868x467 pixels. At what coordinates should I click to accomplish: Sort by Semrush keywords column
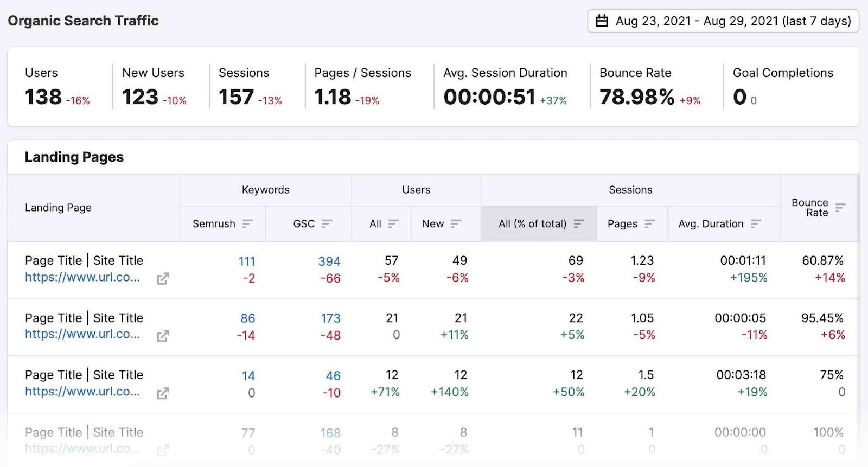click(247, 223)
